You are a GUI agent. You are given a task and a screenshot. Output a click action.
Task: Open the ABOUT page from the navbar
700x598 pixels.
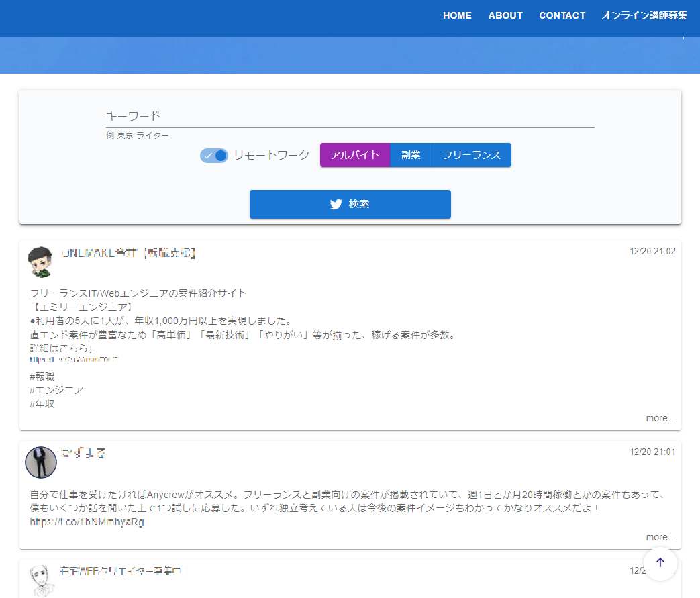click(x=505, y=15)
